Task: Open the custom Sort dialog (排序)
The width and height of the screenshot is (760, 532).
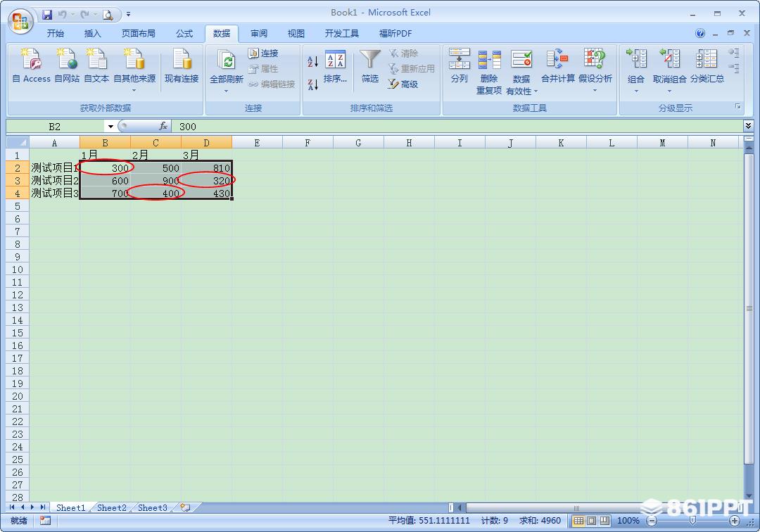Action: (336, 67)
